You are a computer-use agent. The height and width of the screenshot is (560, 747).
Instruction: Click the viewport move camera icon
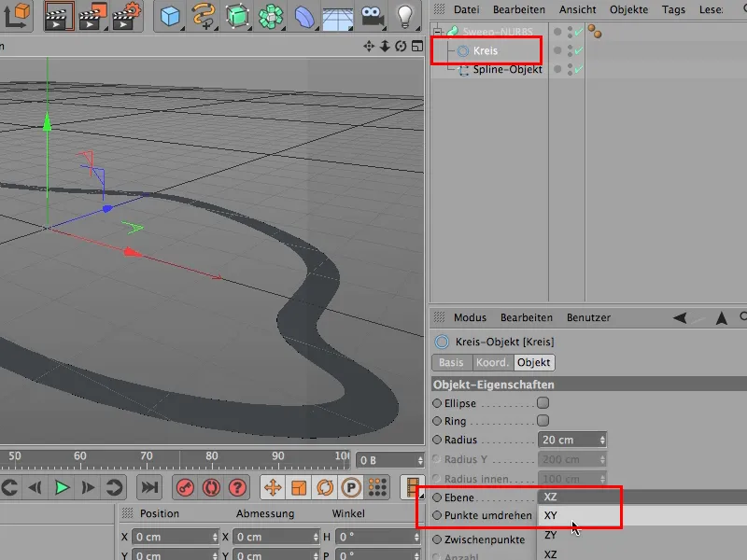(x=369, y=46)
